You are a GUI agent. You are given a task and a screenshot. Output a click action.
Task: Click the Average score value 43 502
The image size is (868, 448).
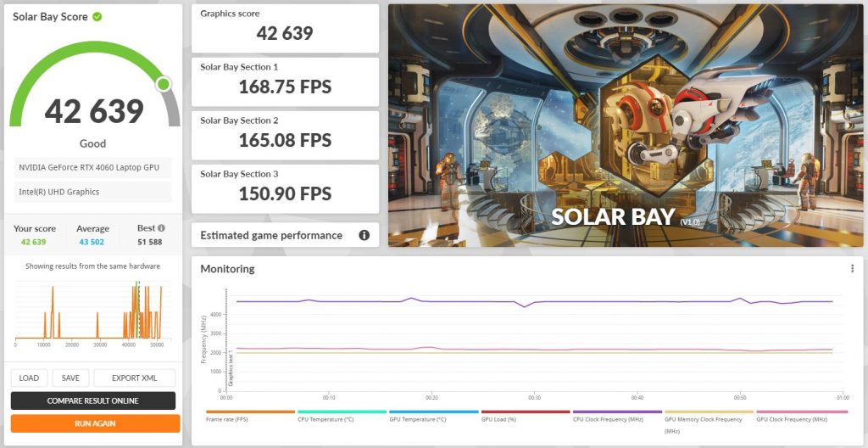pyautogui.click(x=92, y=242)
